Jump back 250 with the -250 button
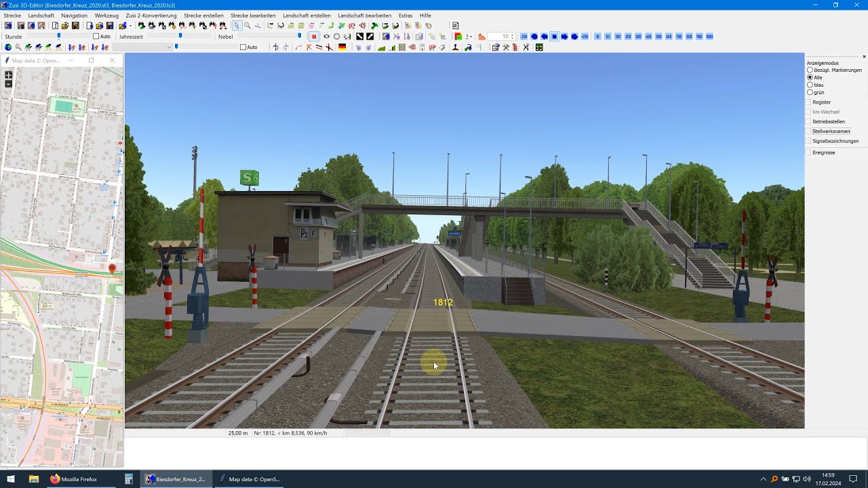This screenshot has width=868, height=488. tap(524, 37)
